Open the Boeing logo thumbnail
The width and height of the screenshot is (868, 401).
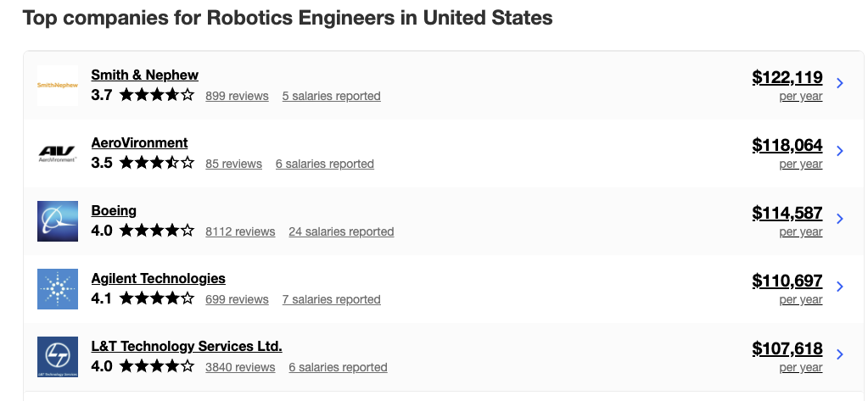58,221
